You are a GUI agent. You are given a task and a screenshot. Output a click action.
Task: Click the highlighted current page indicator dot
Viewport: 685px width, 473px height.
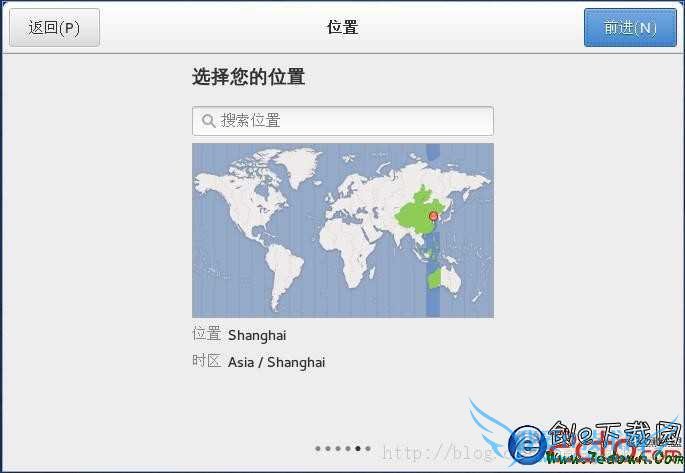click(x=358, y=448)
